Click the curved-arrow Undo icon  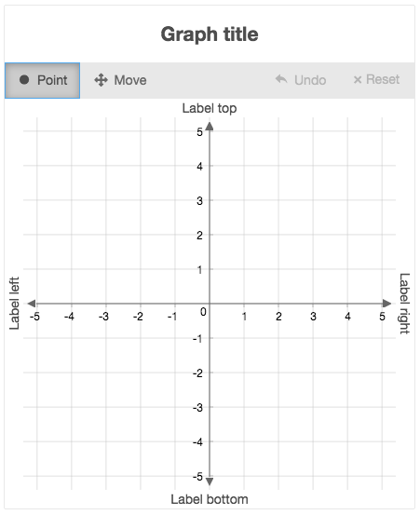281,79
